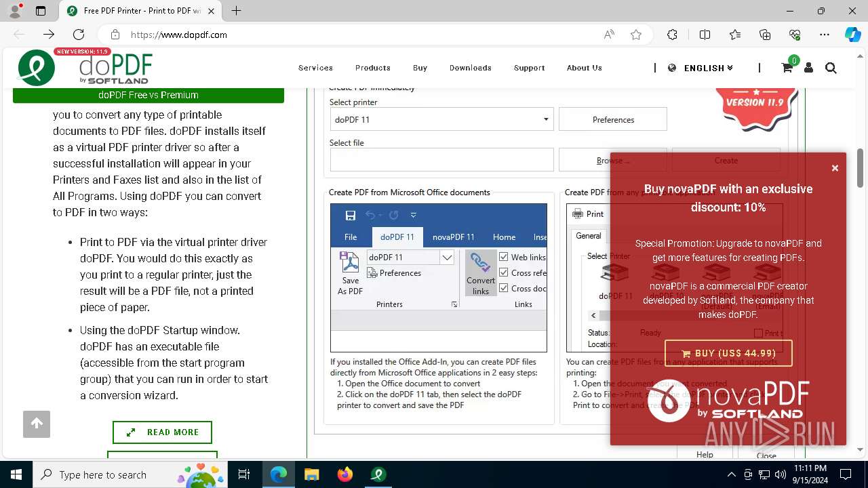
Task: Click the Select file input field
Action: point(441,160)
